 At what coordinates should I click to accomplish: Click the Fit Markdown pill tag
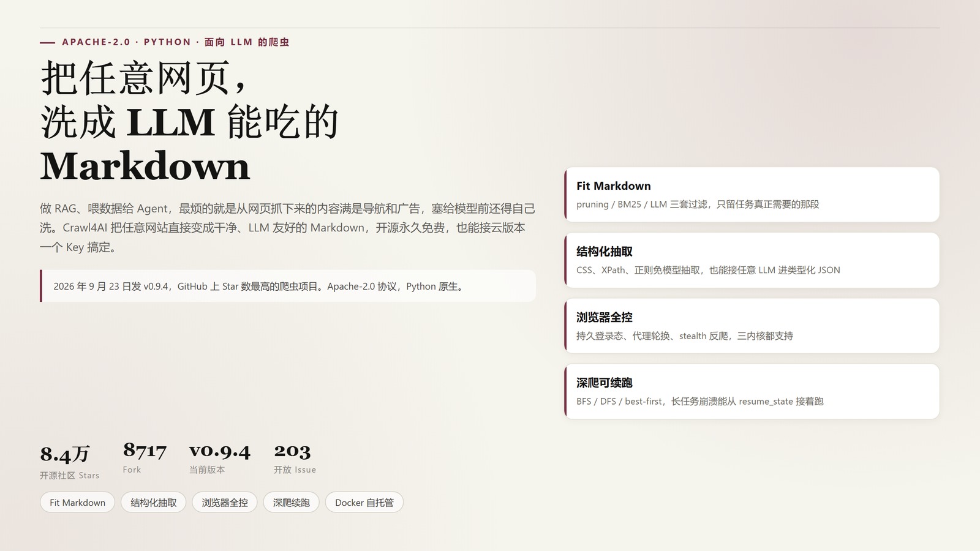77,503
